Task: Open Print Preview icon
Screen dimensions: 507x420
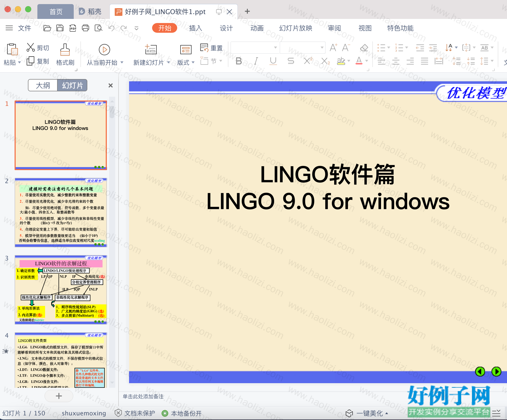Action: [x=98, y=28]
